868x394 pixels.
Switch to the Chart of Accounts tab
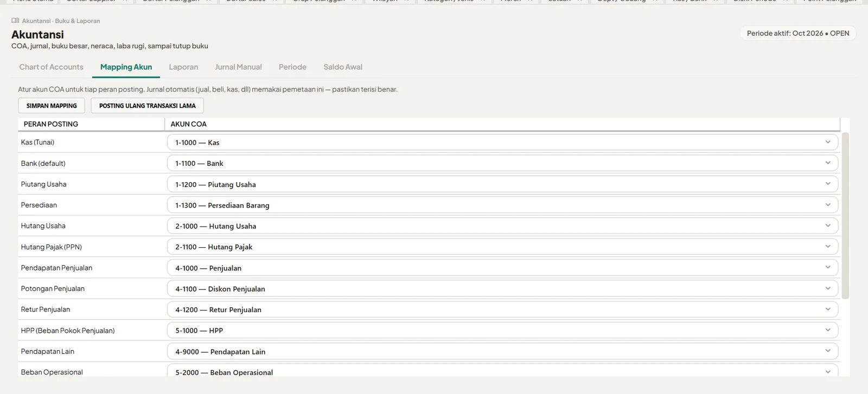[51, 67]
